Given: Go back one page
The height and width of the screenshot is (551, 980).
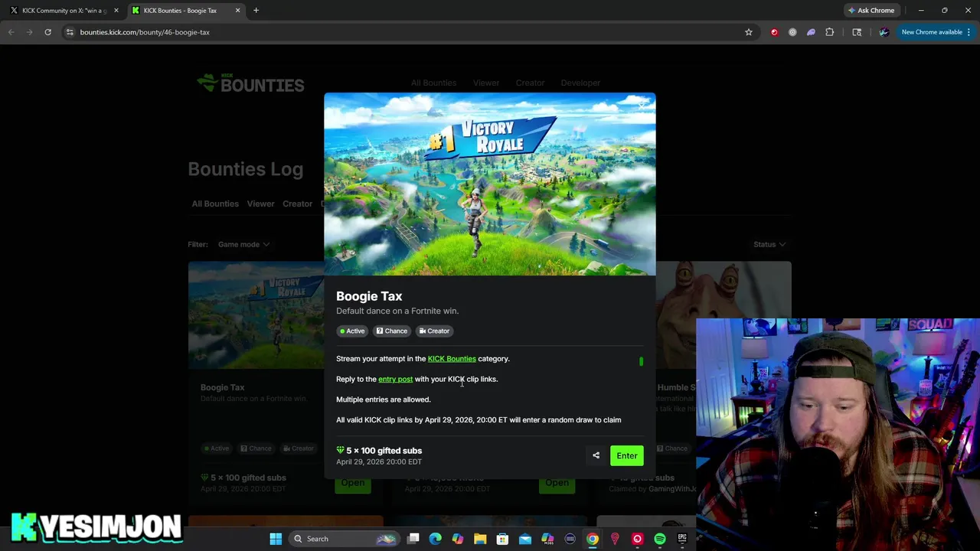Looking at the screenshot, I should (x=11, y=32).
